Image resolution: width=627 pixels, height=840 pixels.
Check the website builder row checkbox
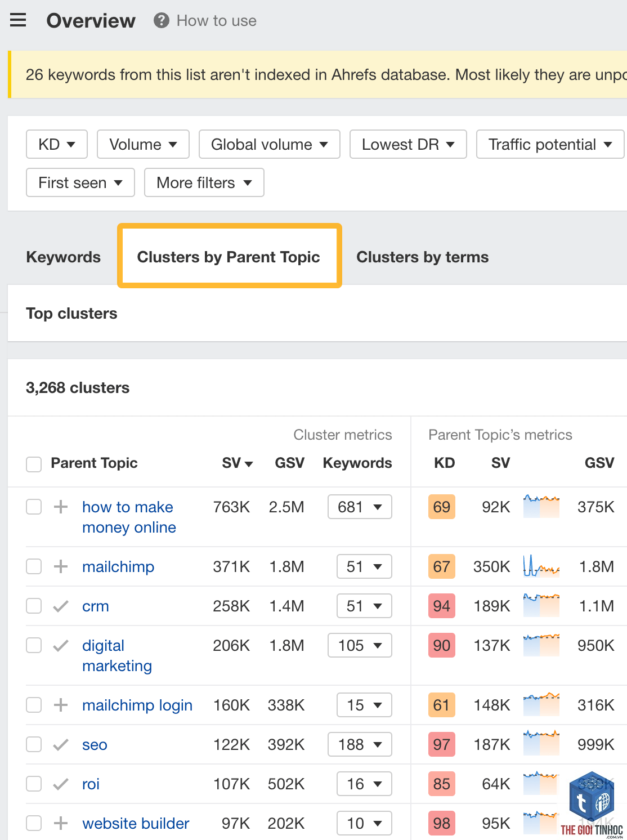point(34,823)
